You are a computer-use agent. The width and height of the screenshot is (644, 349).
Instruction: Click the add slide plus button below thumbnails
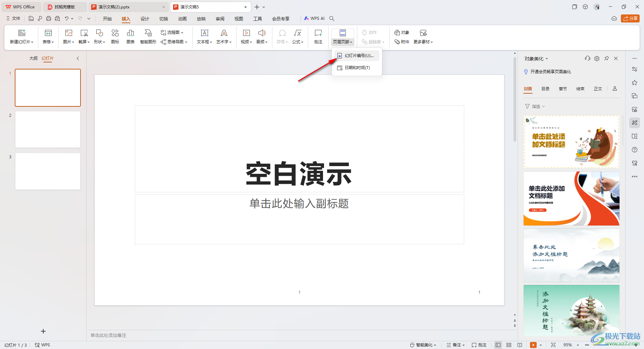[x=43, y=331]
